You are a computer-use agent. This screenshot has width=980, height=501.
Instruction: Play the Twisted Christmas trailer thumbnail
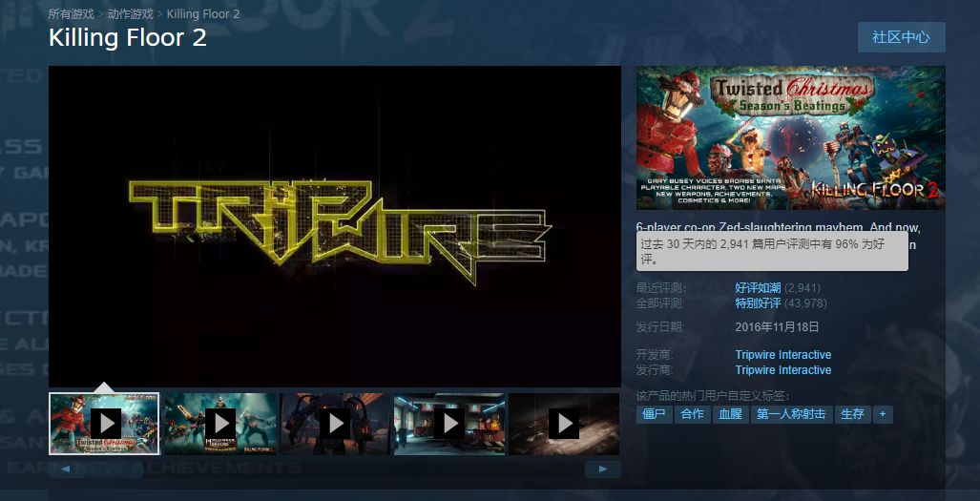104,424
